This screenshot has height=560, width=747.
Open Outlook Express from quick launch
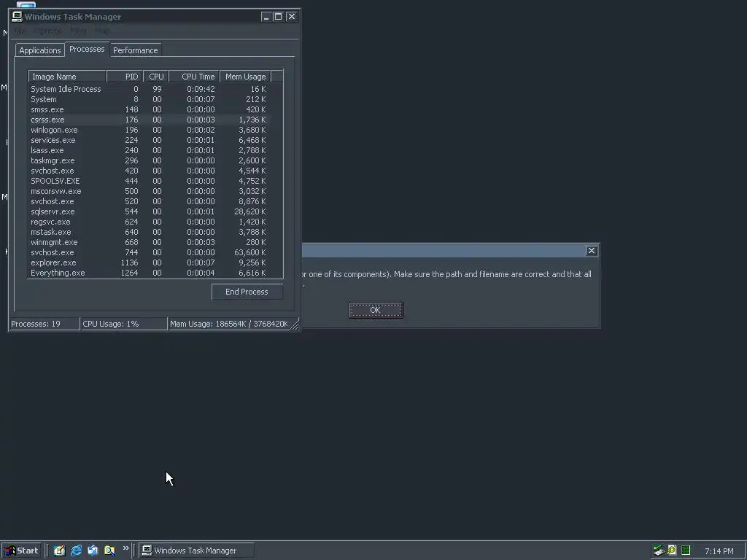click(x=93, y=551)
